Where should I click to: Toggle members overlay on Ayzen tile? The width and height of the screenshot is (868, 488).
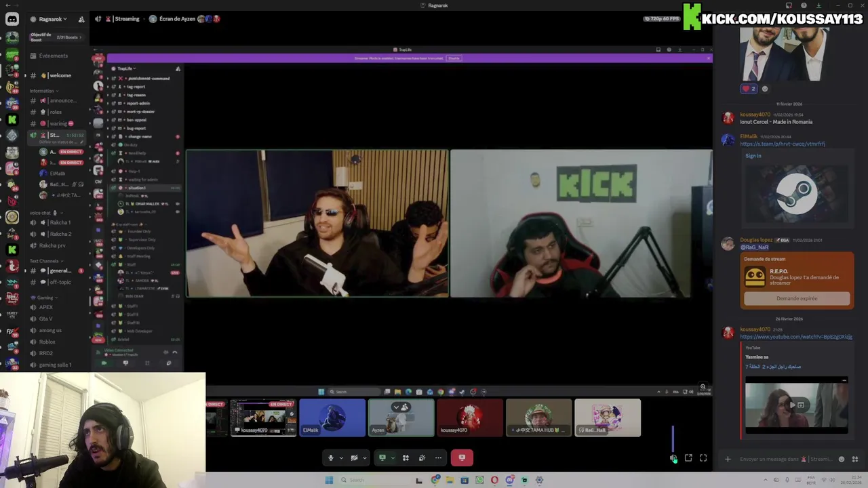405,407
